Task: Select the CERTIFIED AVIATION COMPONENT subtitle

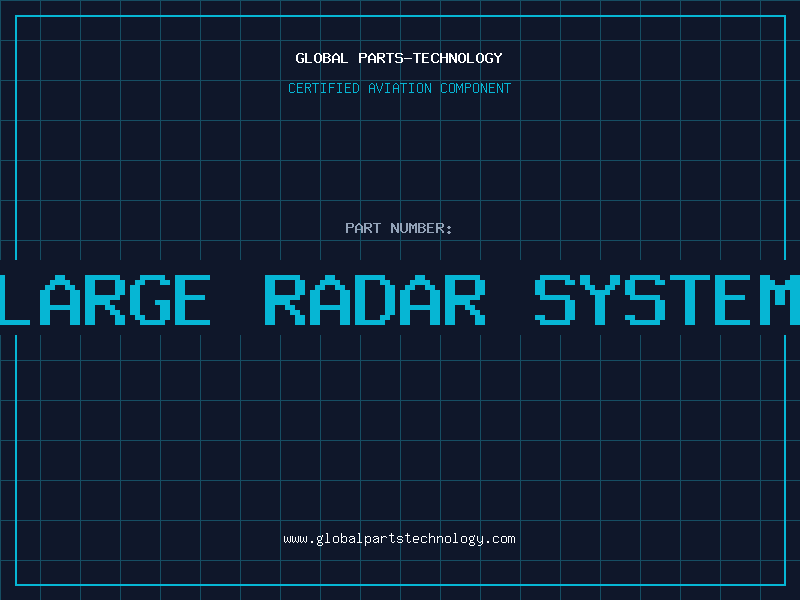Action: [x=399, y=88]
